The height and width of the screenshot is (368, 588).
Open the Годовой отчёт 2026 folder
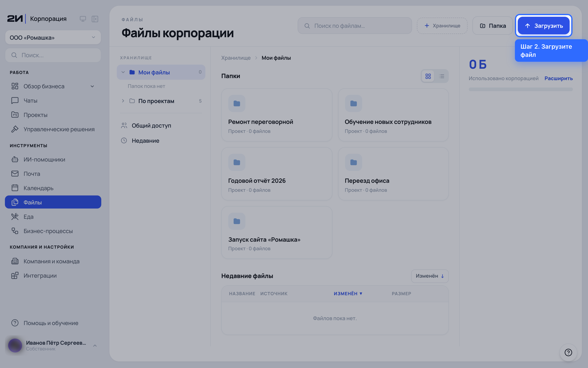tap(277, 174)
